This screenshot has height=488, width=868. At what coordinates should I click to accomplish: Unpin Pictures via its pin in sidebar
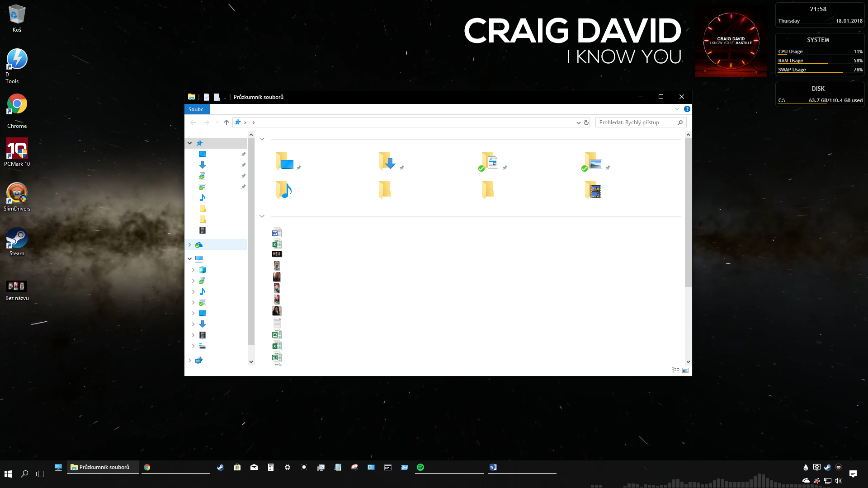243,187
